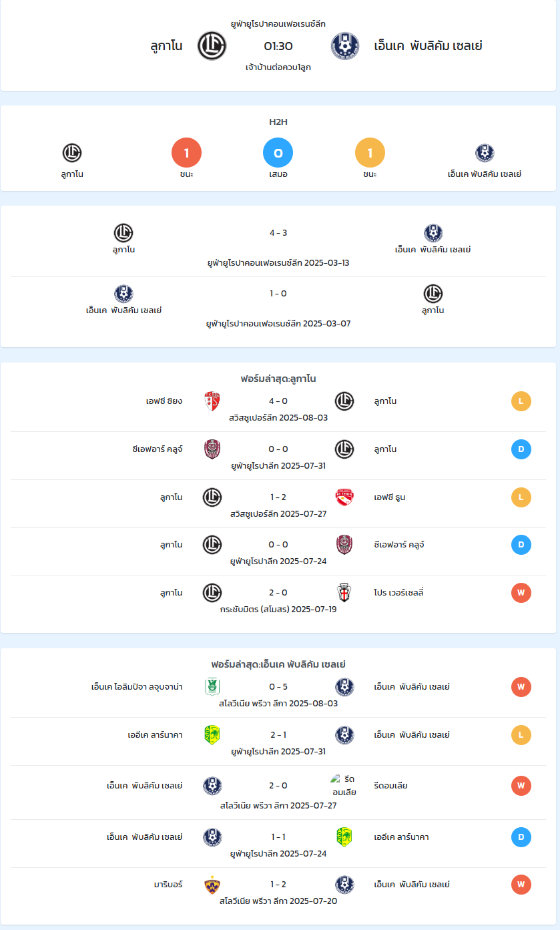
Task: Click the D badge for Celje 1-1 Larnaca
Action: pos(521,837)
